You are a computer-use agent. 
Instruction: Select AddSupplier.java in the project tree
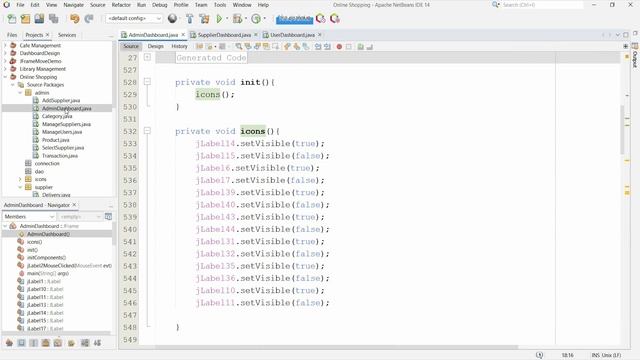point(61,100)
